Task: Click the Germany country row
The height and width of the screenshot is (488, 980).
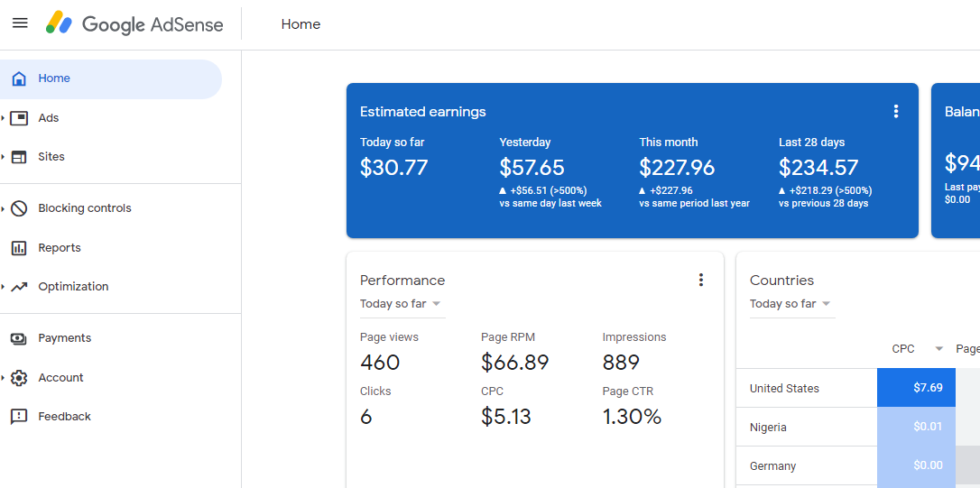Action: (x=858, y=466)
